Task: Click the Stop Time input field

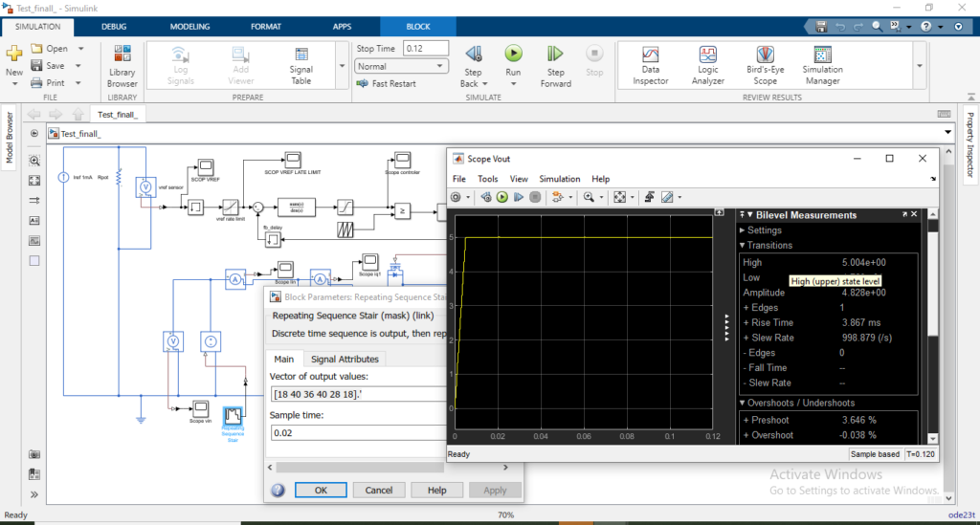Action: pyautogui.click(x=426, y=48)
